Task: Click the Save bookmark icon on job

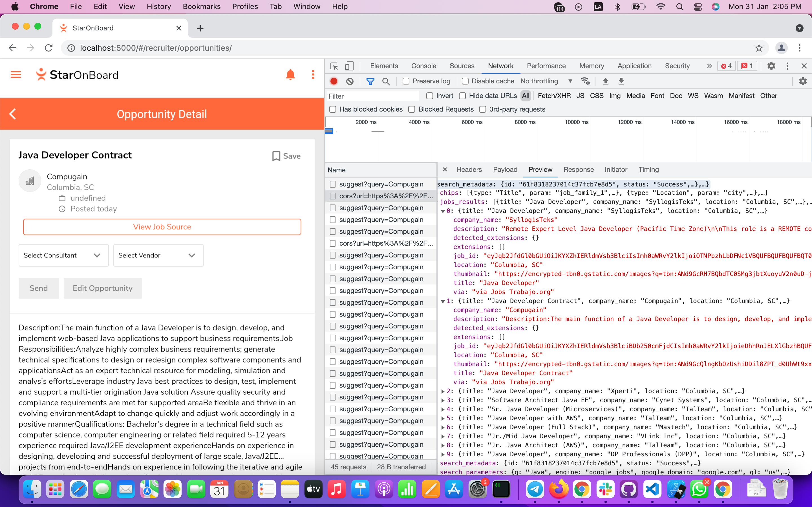Action: click(x=276, y=155)
